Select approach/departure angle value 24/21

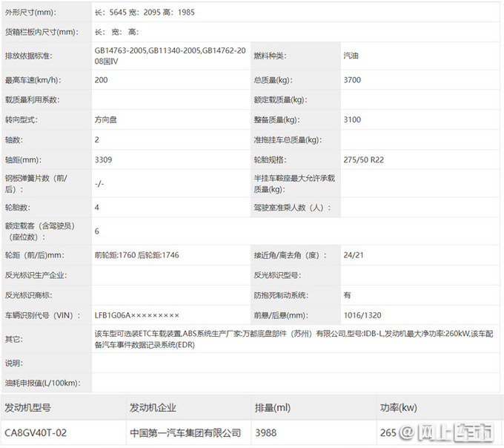tap(354, 255)
